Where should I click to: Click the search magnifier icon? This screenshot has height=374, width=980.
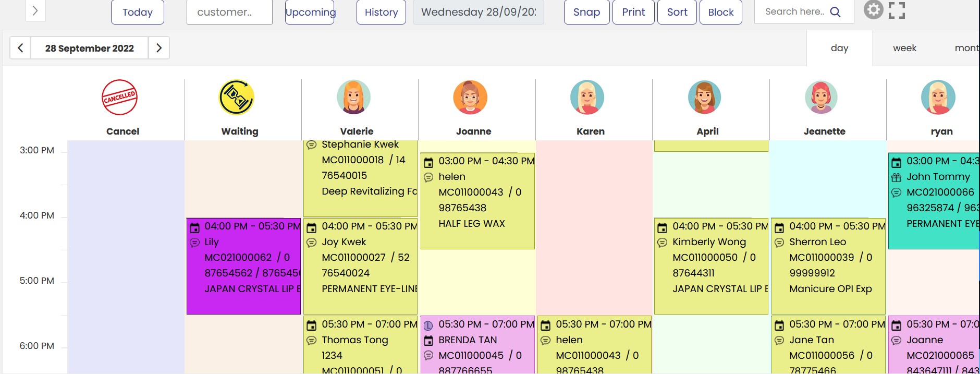(x=835, y=12)
